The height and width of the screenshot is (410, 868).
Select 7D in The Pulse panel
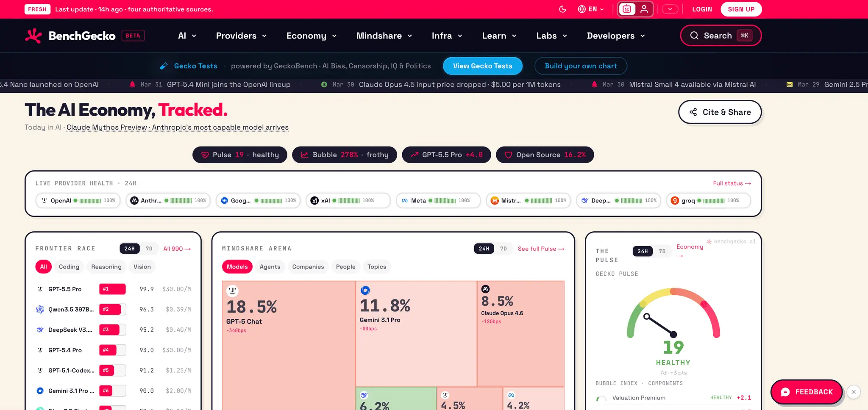click(x=662, y=252)
